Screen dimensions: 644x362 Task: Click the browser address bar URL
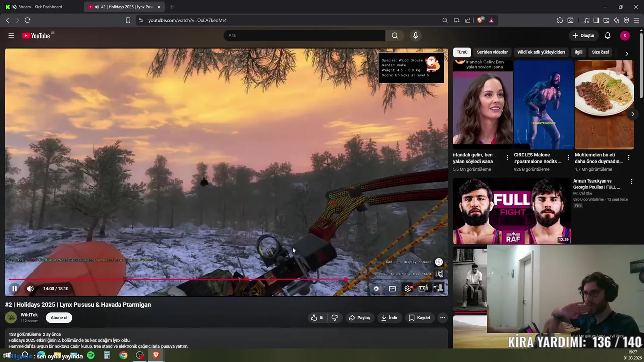tap(188, 20)
